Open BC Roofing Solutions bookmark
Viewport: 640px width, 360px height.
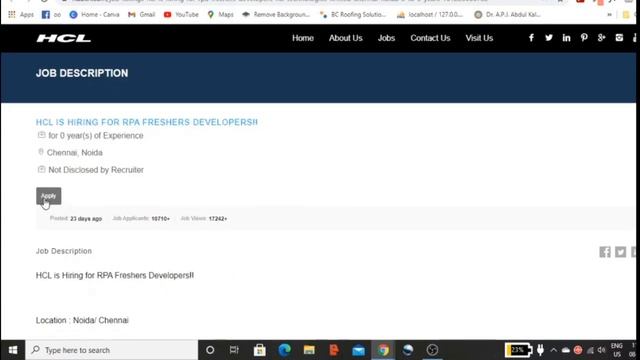[x=353, y=15]
